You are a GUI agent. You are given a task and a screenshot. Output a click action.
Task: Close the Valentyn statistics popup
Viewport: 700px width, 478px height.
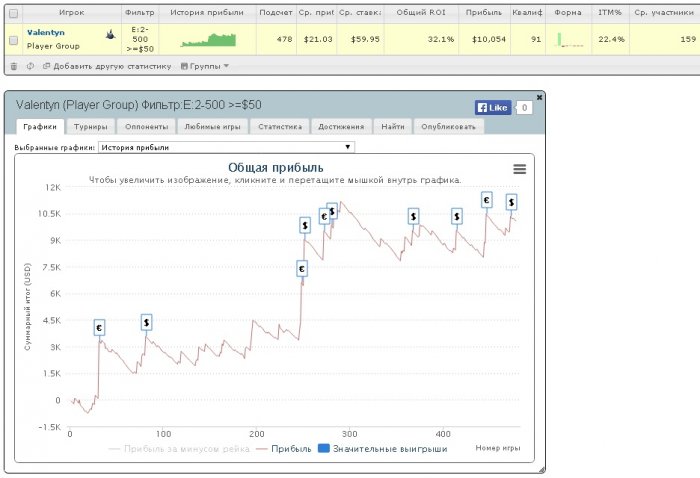540,96
